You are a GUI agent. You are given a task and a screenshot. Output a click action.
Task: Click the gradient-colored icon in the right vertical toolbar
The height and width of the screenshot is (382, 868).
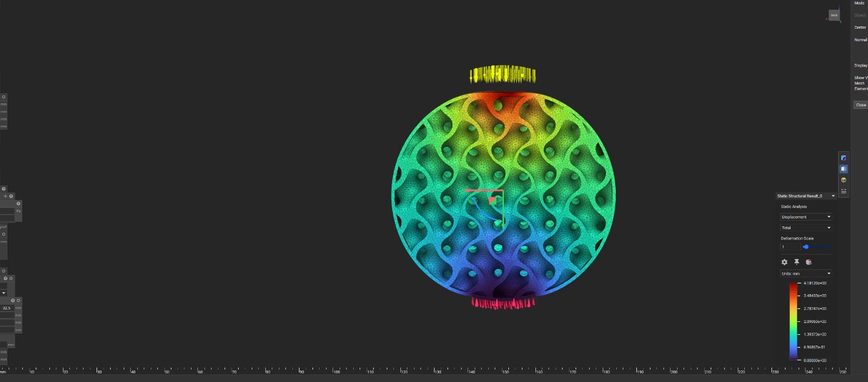coord(844,158)
